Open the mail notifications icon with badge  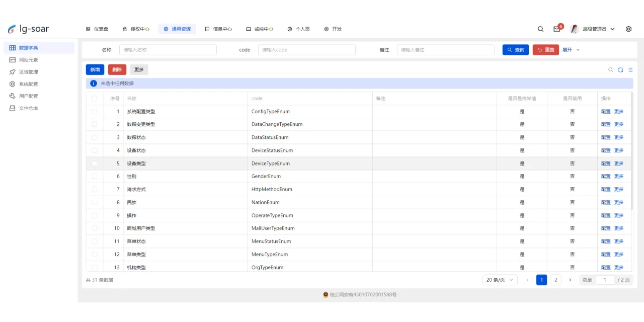[x=556, y=29]
